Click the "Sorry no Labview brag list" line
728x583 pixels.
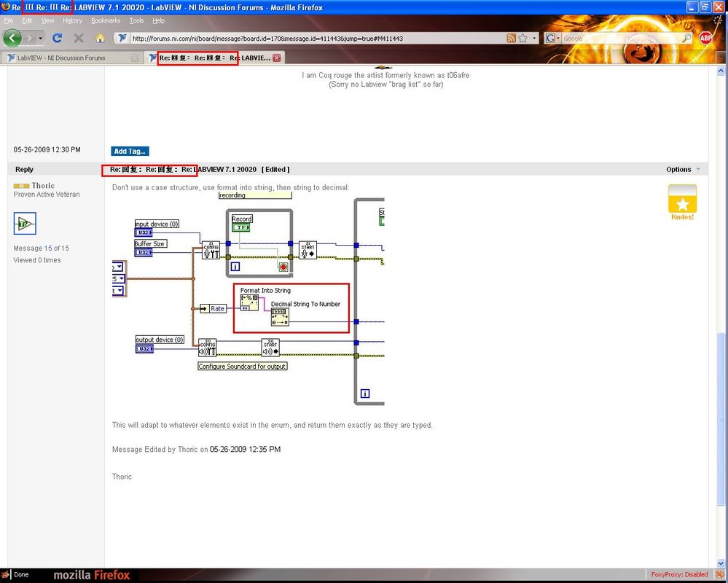point(385,85)
